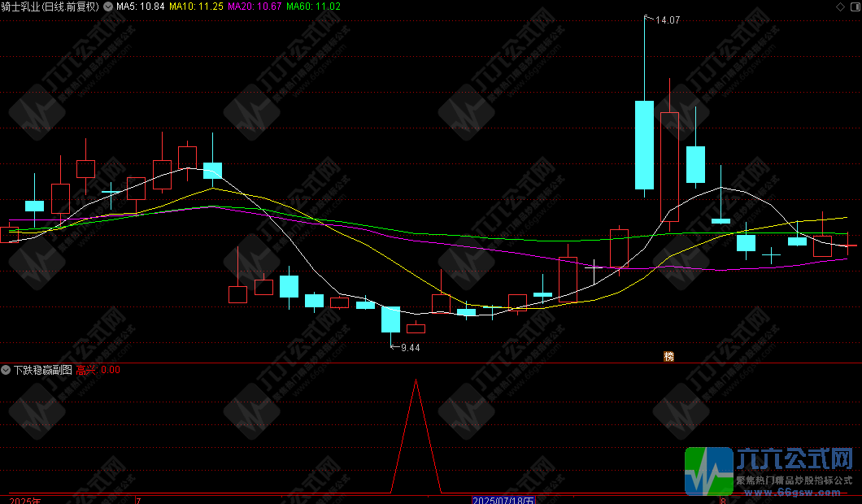The image size is (862, 504).
Task: Click the red spike peak in sub-chart
Action: [416, 381]
